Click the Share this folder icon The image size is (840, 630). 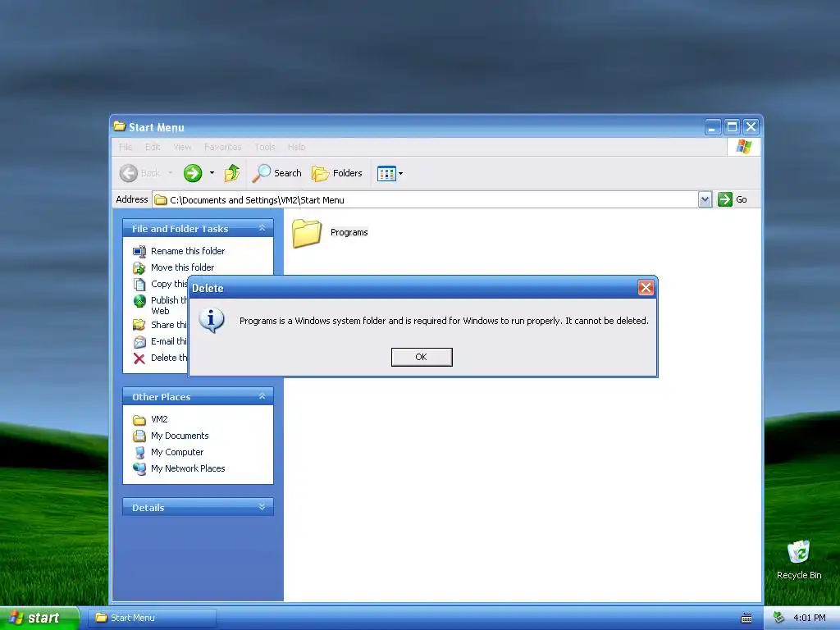(x=139, y=325)
